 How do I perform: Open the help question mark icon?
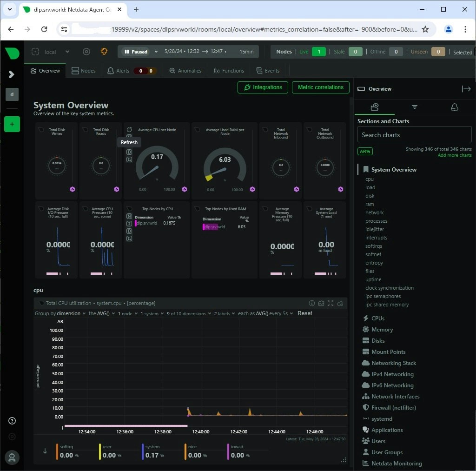pos(12,421)
